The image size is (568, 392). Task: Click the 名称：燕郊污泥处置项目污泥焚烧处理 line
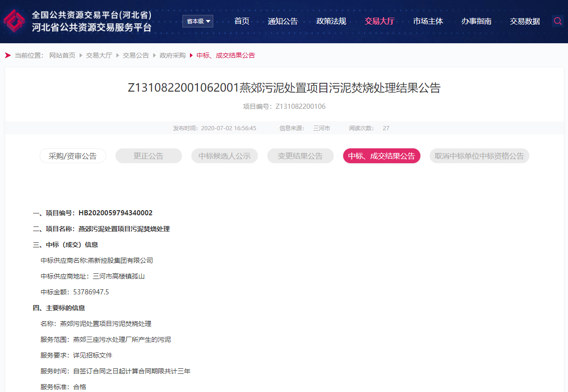[x=96, y=324]
